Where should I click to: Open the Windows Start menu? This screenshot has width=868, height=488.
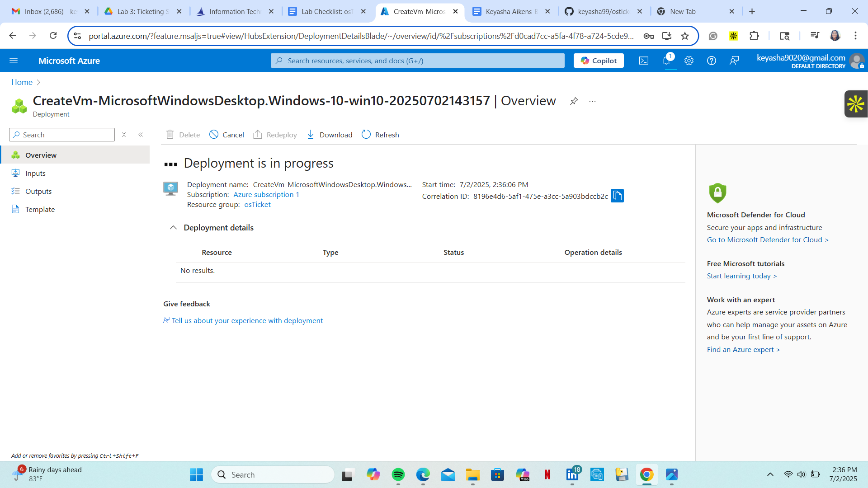(196, 474)
